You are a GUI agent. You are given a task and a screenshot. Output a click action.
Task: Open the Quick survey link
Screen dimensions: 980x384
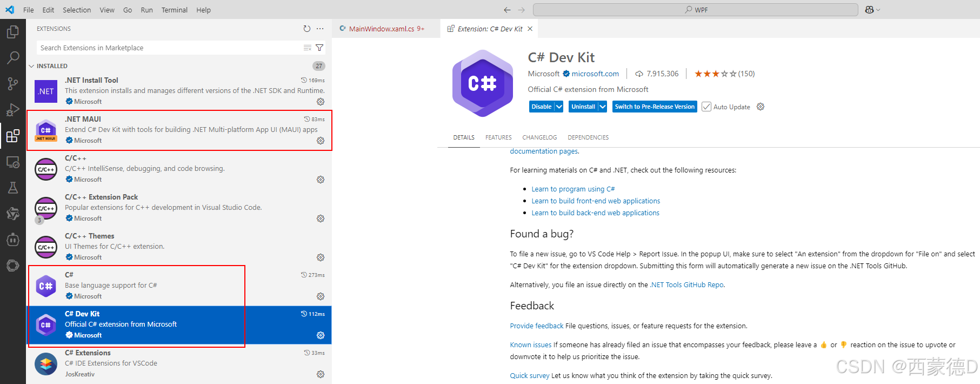pyautogui.click(x=530, y=375)
